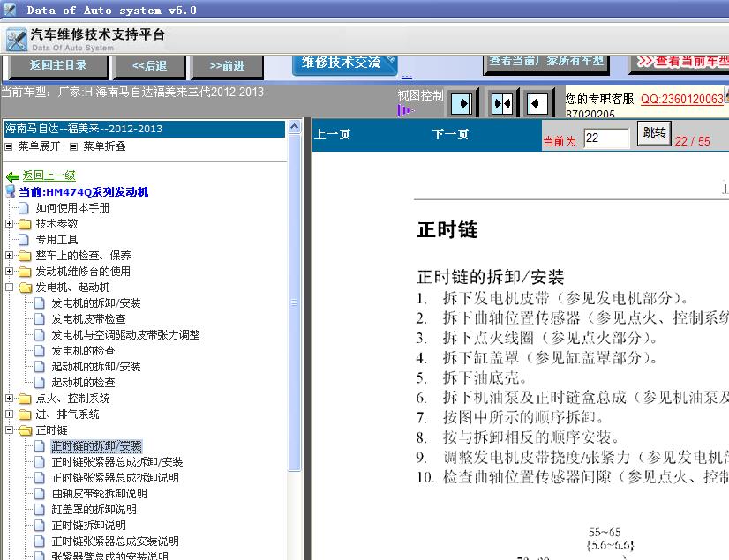
Task: Click the 当前:HM474Q系列发动机 heading
Action: 83,192
